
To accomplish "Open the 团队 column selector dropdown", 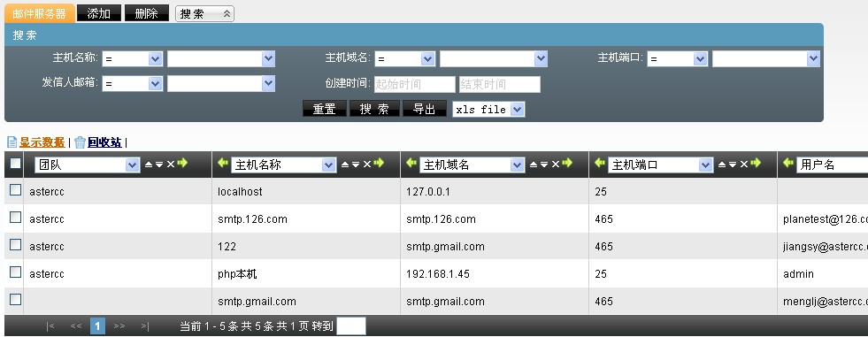I will tap(87, 165).
